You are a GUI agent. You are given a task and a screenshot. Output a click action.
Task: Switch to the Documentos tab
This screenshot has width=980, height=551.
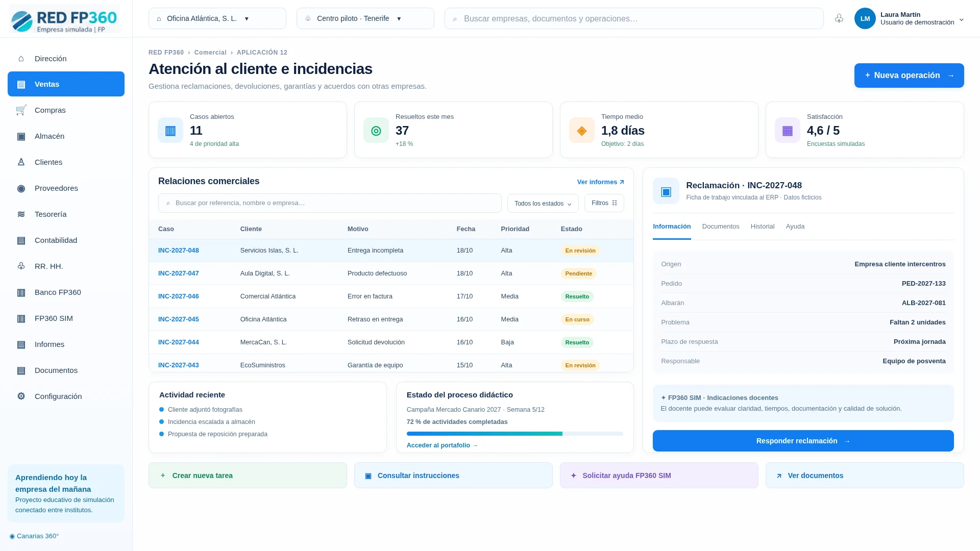pyautogui.click(x=721, y=227)
